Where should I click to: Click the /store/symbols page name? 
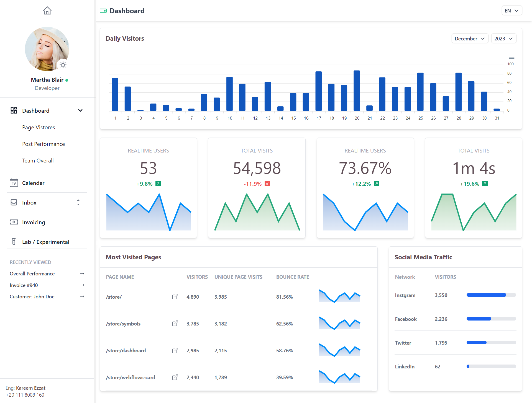click(123, 324)
